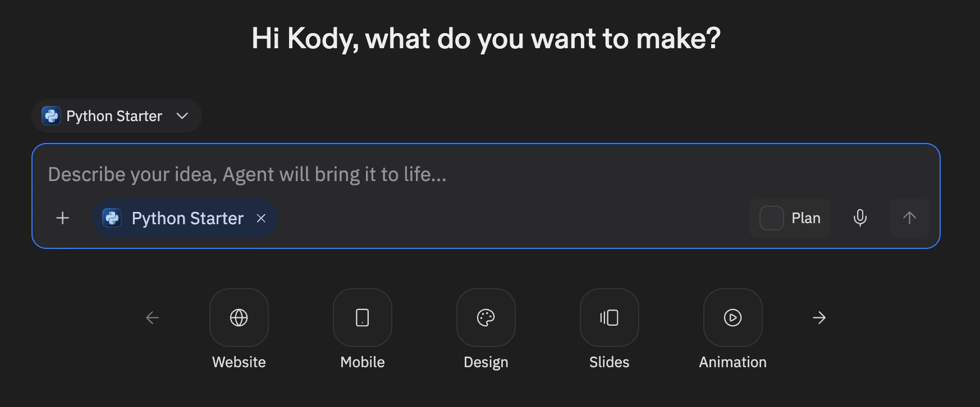Open the Python Starter template dropdown

click(116, 115)
